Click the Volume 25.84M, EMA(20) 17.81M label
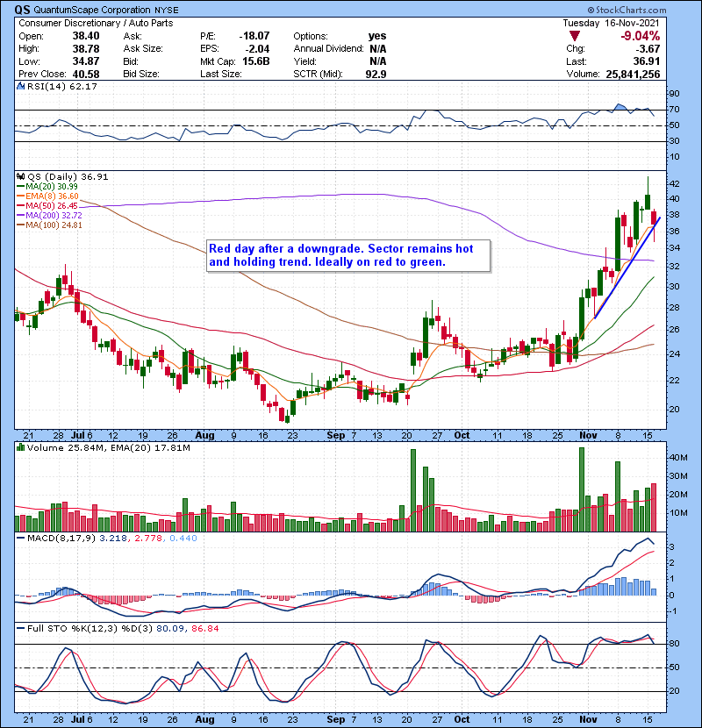This screenshot has height=728, width=702. tap(108, 448)
